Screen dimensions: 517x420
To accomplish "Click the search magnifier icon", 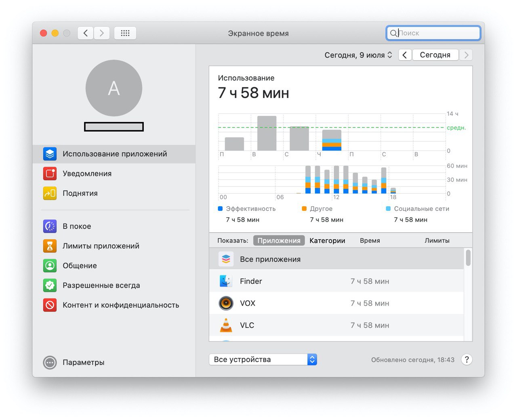I will pos(393,33).
